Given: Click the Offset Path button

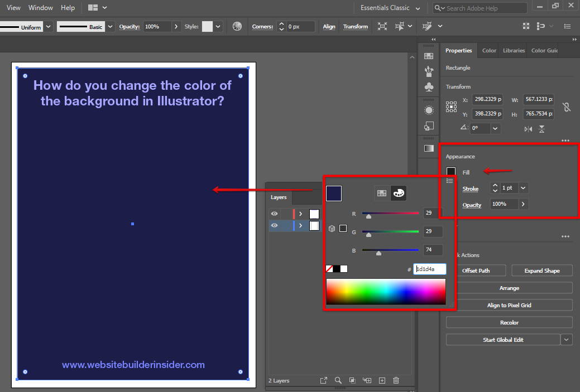Looking at the screenshot, I should [x=476, y=271].
